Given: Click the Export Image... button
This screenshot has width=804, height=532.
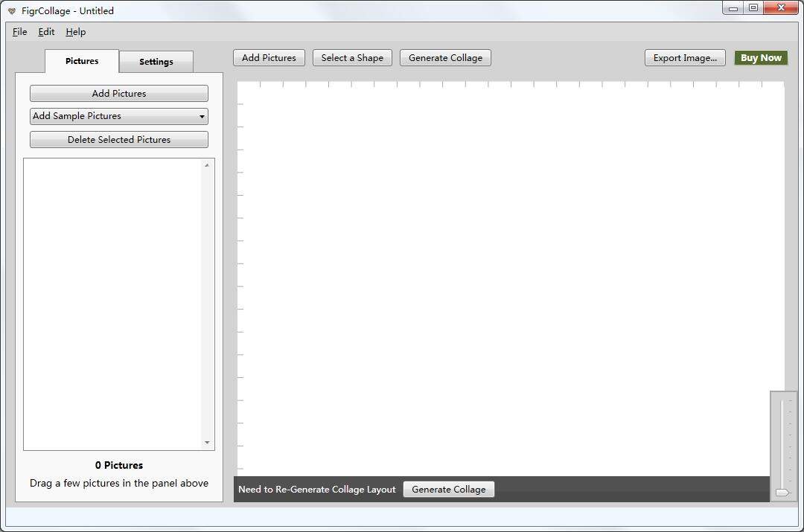Looking at the screenshot, I should [x=685, y=58].
